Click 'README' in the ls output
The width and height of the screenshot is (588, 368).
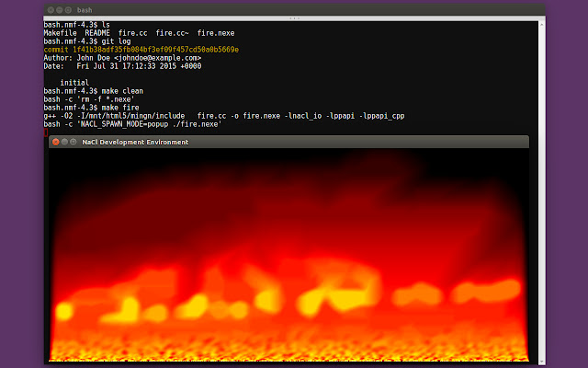(x=97, y=33)
